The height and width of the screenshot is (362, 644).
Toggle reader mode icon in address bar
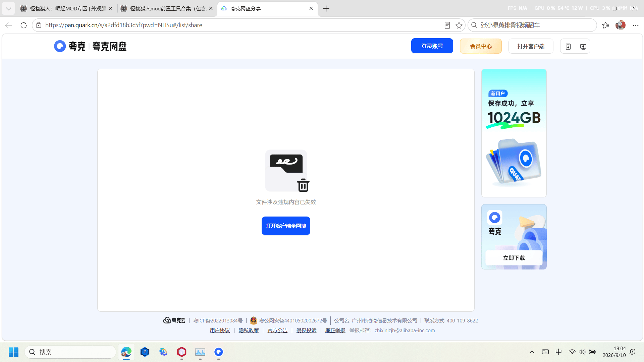[447, 25]
